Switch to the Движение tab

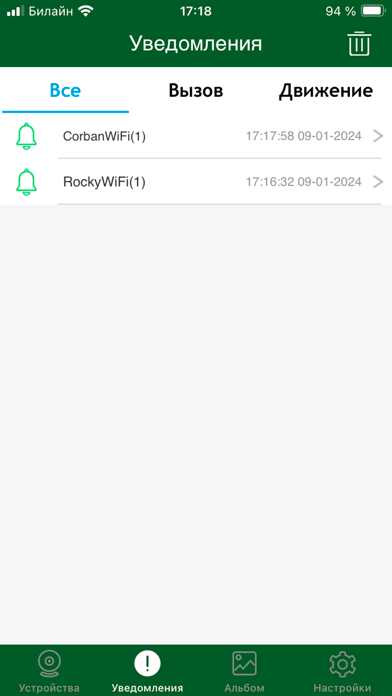[x=326, y=91]
